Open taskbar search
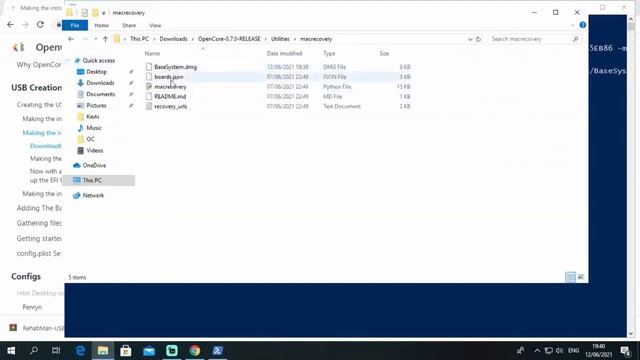This screenshot has width=640, height=360. 34,351
